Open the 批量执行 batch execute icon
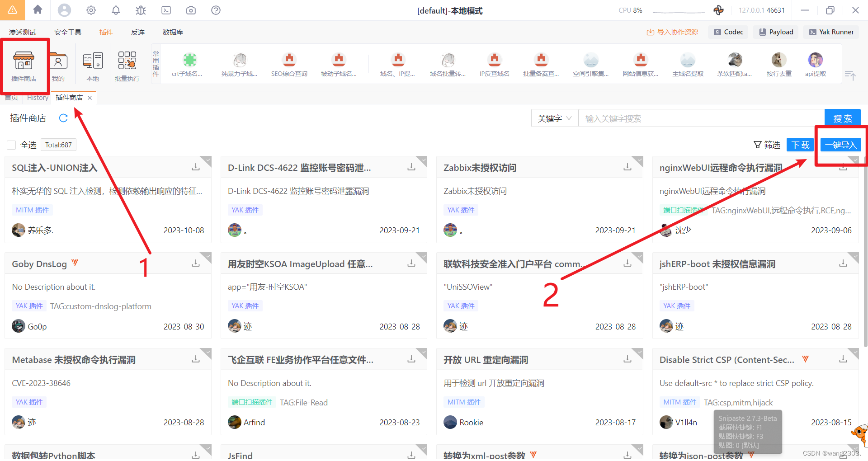868x461 pixels. [127, 66]
